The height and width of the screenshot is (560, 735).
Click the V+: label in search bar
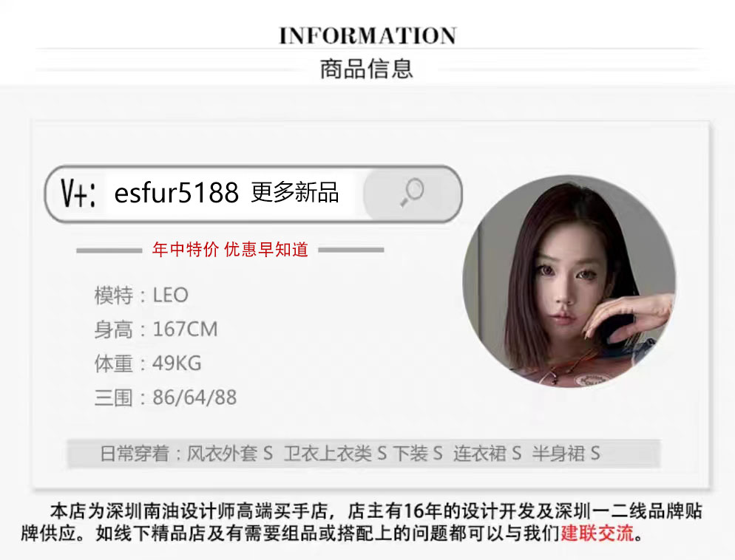[x=78, y=193]
